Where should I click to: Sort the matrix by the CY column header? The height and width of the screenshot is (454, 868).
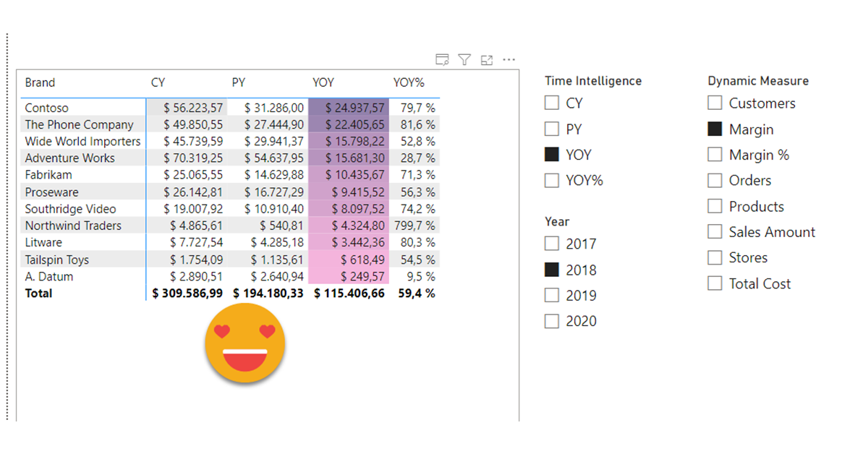pyautogui.click(x=158, y=82)
